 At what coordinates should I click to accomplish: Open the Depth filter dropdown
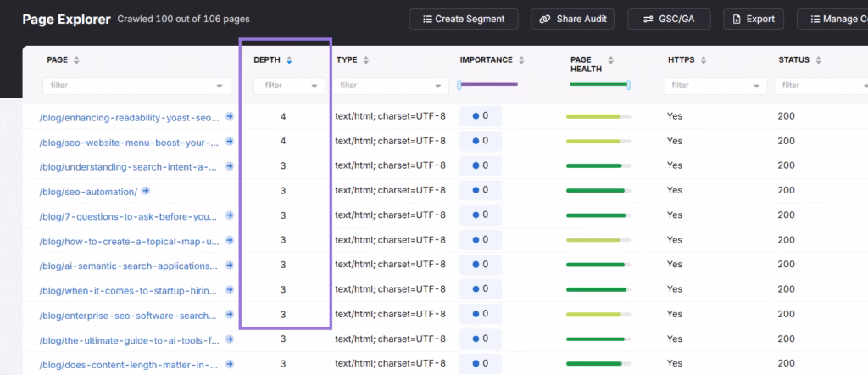[289, 86]
